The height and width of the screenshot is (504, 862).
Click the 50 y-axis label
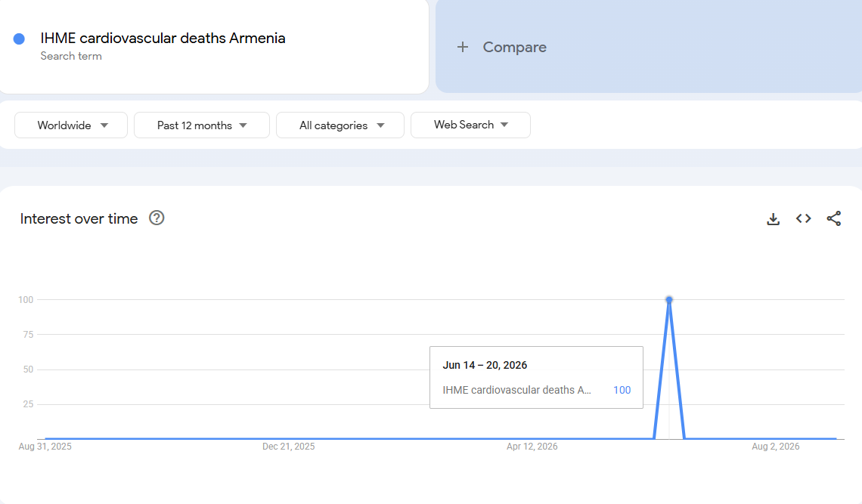28,369
